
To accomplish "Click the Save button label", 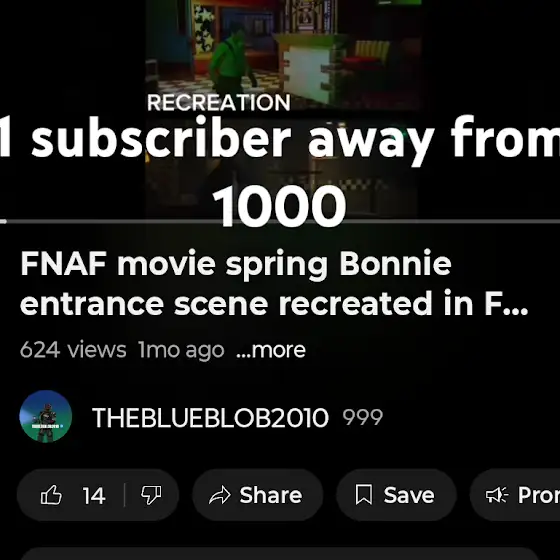I will [409, 495].
